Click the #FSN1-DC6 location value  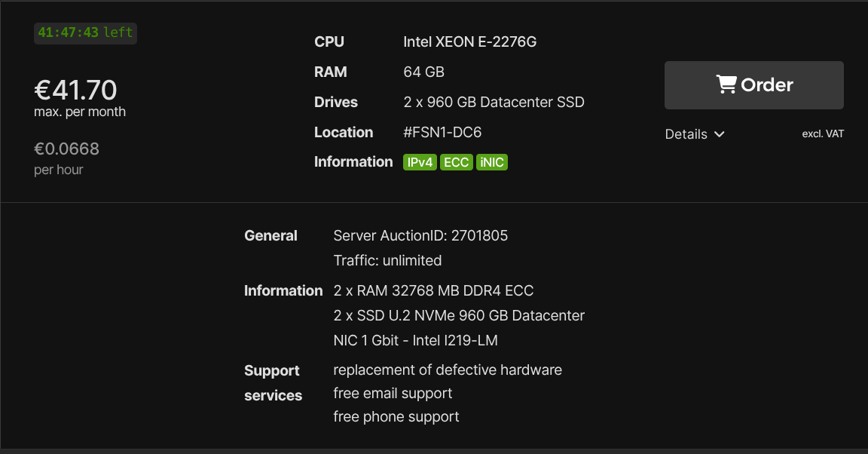442,133
